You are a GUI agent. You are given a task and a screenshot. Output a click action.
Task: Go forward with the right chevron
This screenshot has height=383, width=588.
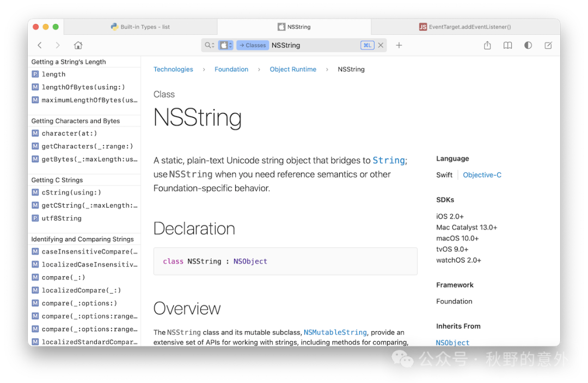coord(57,45)
